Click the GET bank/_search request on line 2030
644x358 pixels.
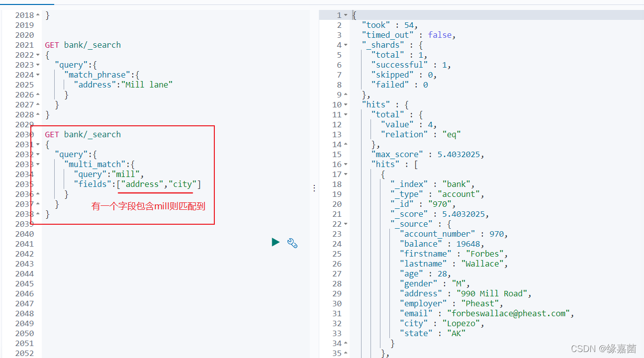[x=83, y=134]
